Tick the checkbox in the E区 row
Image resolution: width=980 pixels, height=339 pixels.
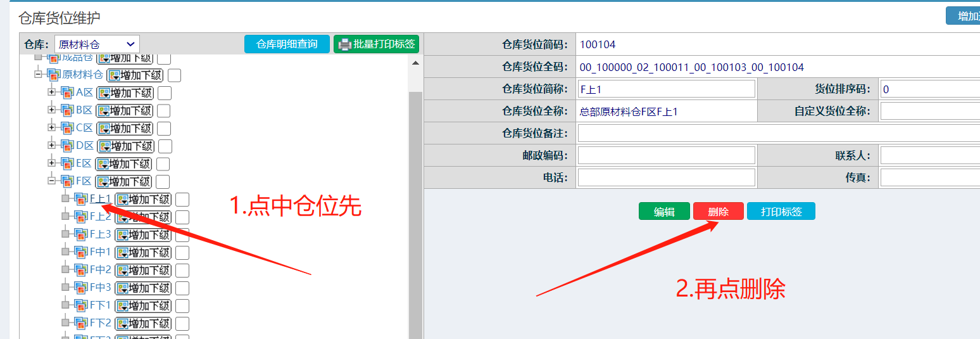(x=163, y=164)
